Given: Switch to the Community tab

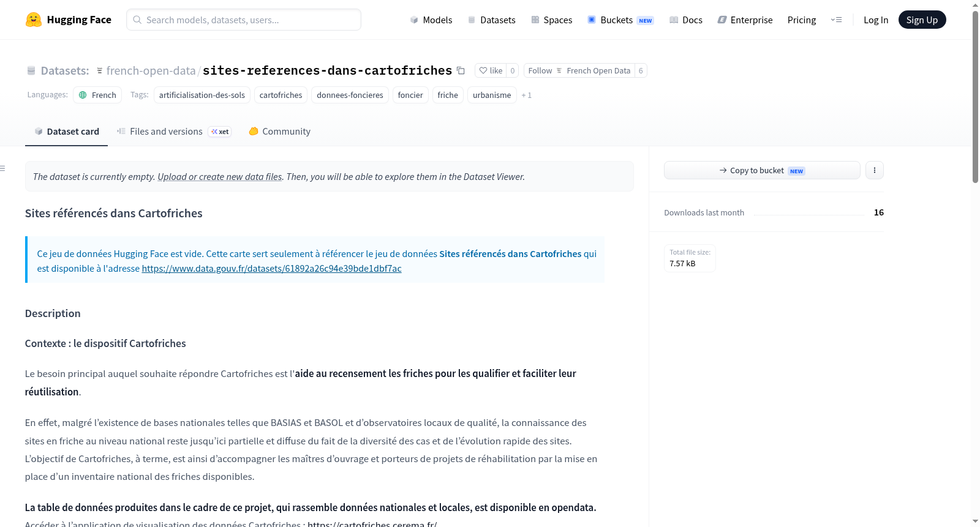Looking at the screenshot, I should [x=279, y=132].
